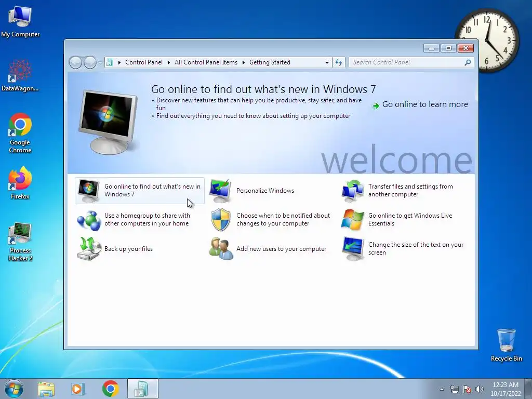
Task: Select Personalize Windows
Action: 265,191
